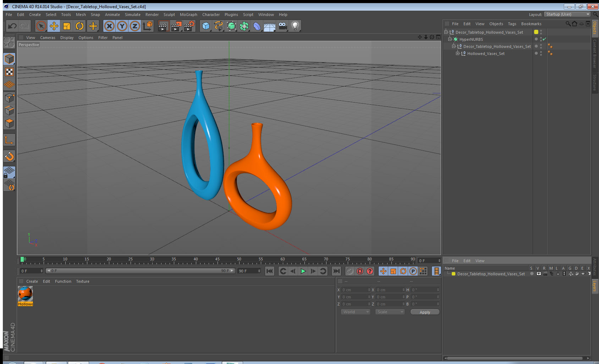This screenshot has width=599, height=364.
Task: Open Edit Render Settings
Action: pos(189,26)
